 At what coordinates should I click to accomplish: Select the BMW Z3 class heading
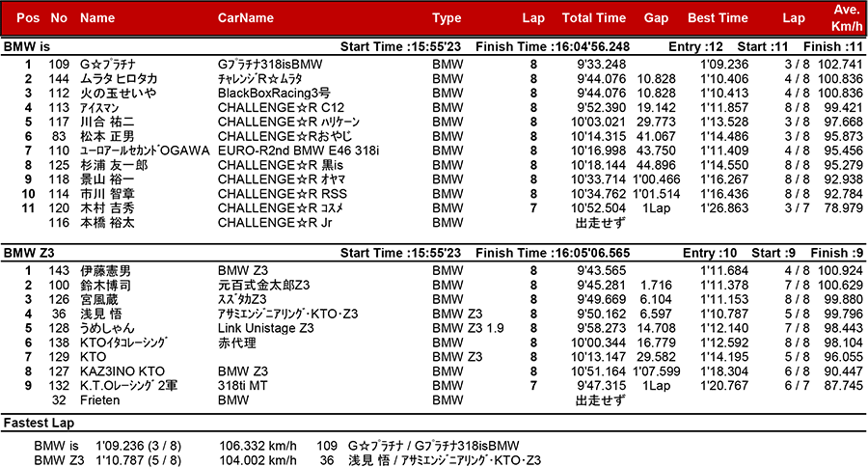point(29,253)
